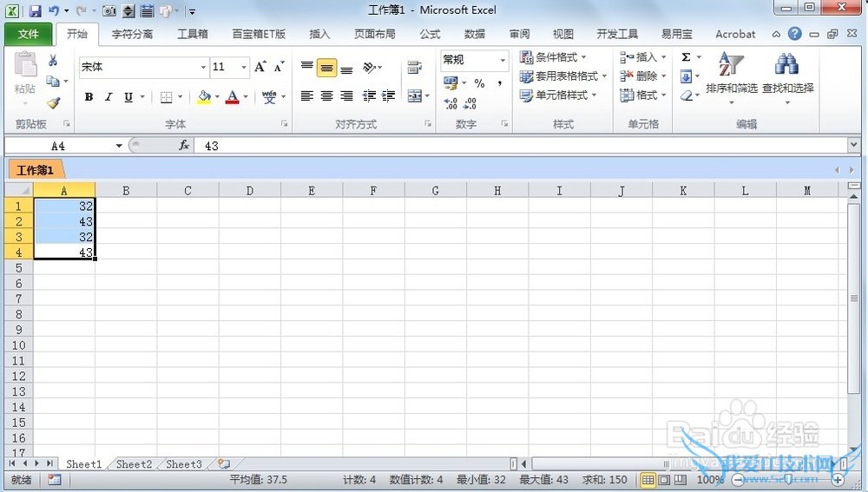Click cell A2 containing 43
This screenshot has width=868, height=492.
coord(64,221)
